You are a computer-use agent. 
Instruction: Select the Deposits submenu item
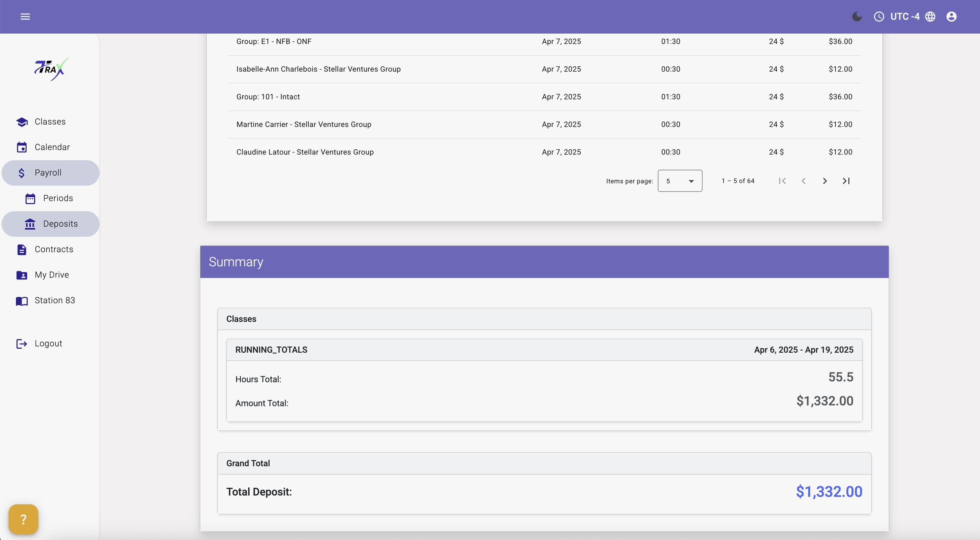point(51,224)
